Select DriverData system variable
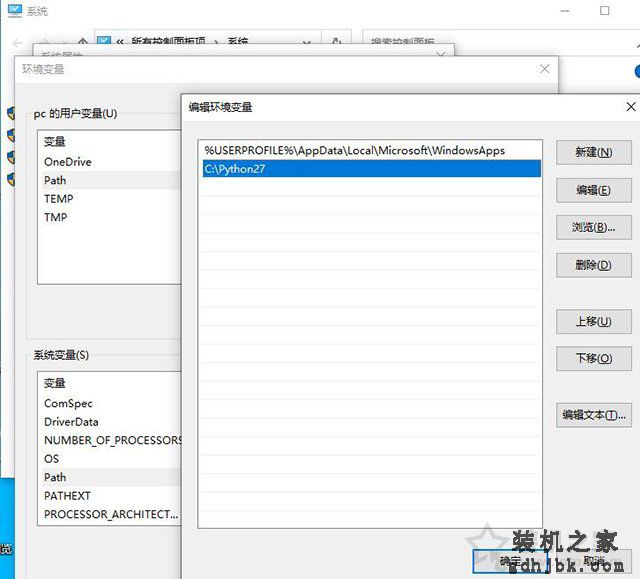Viewport: 640px width, 579px height. (x=110, y=422)
